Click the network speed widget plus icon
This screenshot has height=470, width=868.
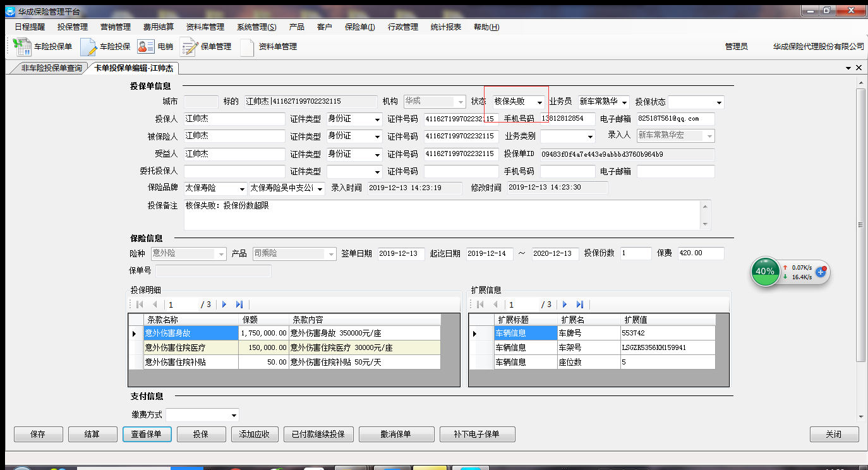coord(821,272)
